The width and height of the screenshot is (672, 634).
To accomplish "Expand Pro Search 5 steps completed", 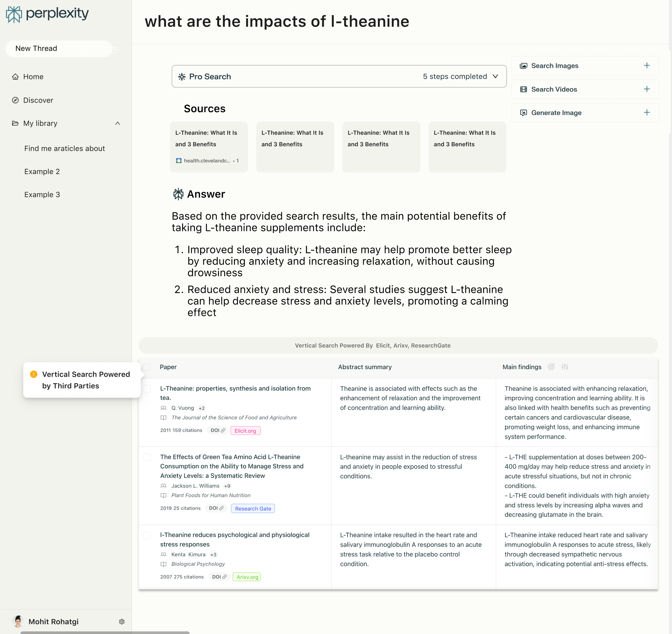I will tap(495, 76).
